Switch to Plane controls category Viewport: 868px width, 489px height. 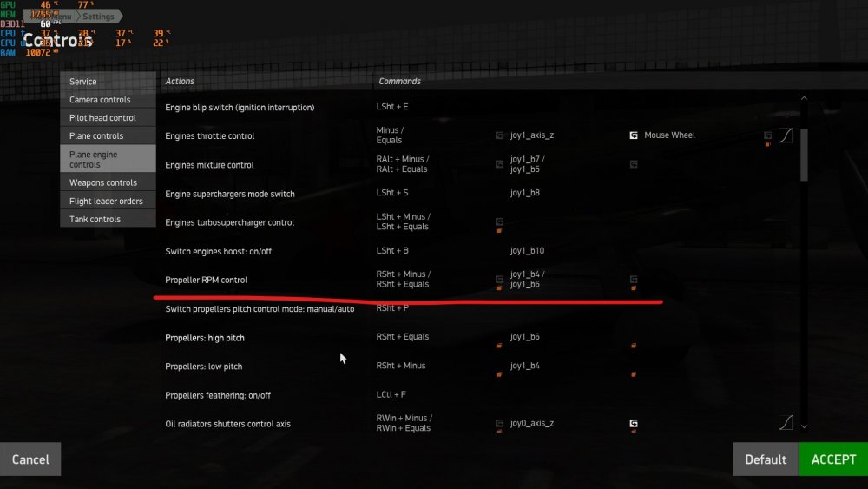[96, 135]
